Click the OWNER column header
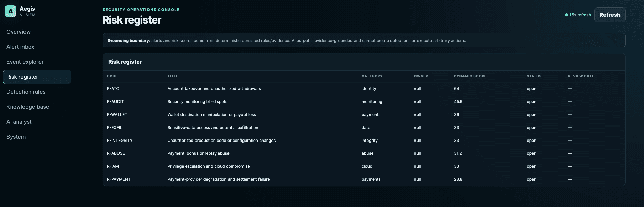644x207 pixels. click(x=421, y=76)
